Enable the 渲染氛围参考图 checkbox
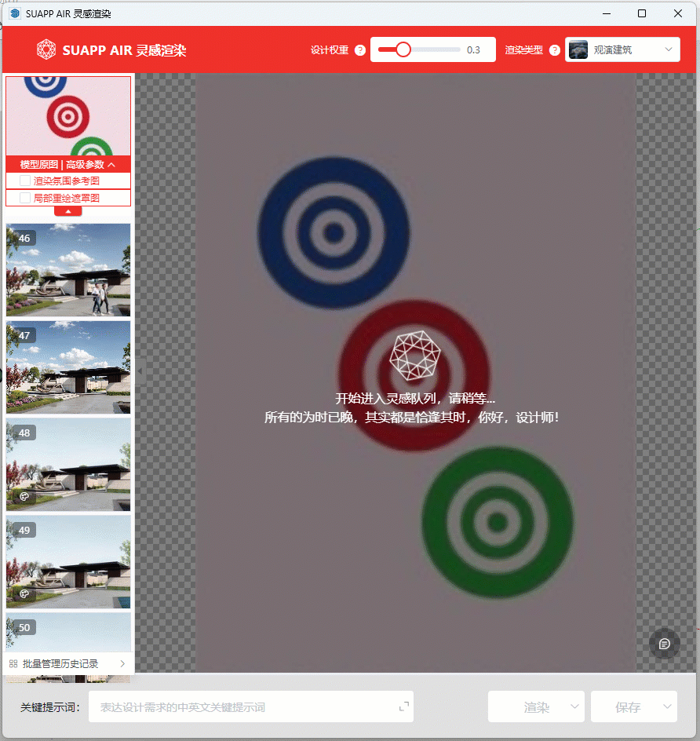The height and width of the screenshot is (741, 700). pos(25,181)
